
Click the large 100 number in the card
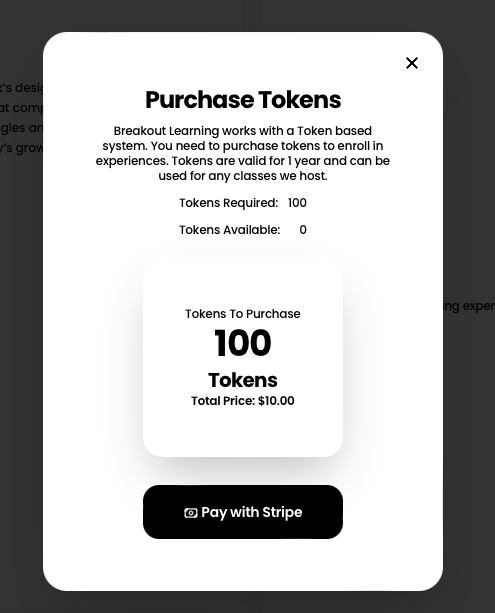[x=243, y=343]
